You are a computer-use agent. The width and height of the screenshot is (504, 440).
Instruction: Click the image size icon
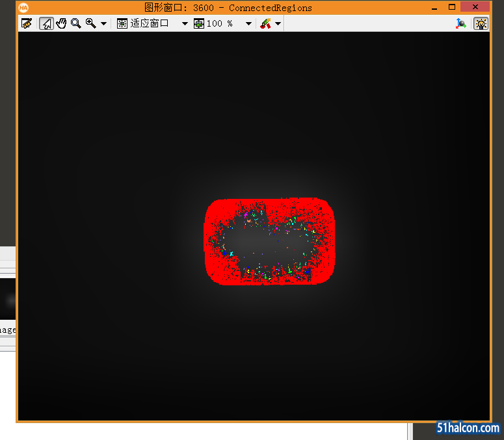pos(199,23)
